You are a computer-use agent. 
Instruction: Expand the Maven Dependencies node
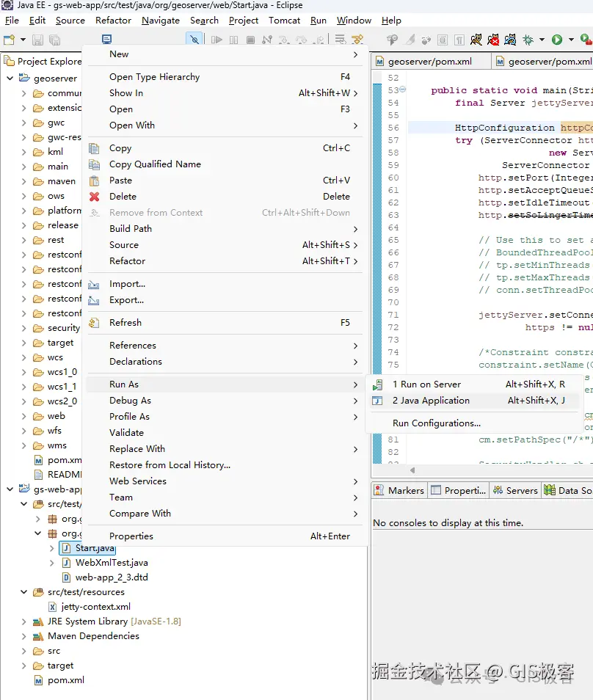24,636
